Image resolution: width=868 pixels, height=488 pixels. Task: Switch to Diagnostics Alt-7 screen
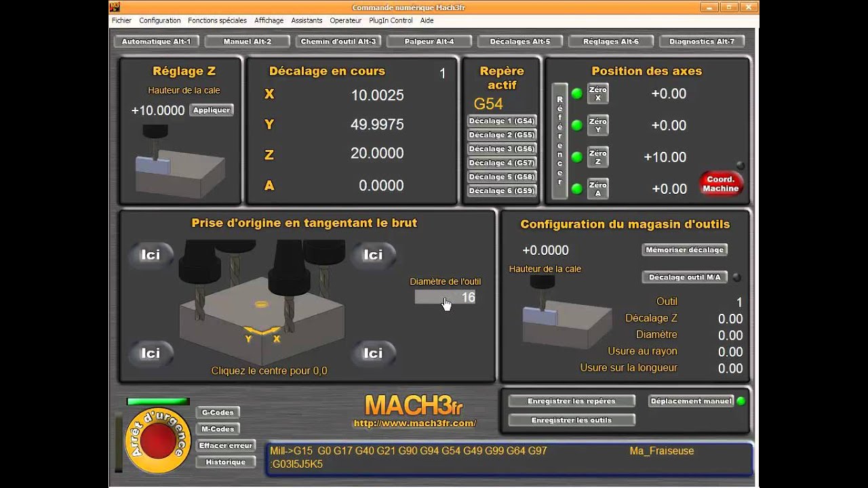click(x=702, y=41)
